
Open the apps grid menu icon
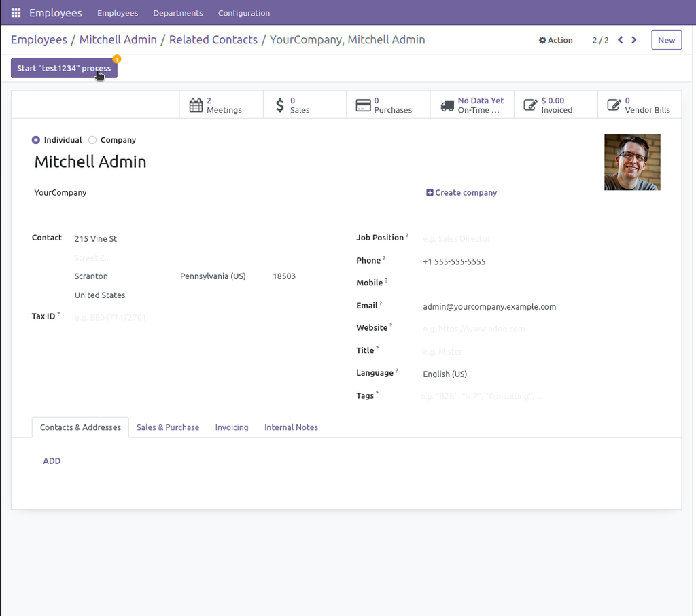click(x=16, y=13)
